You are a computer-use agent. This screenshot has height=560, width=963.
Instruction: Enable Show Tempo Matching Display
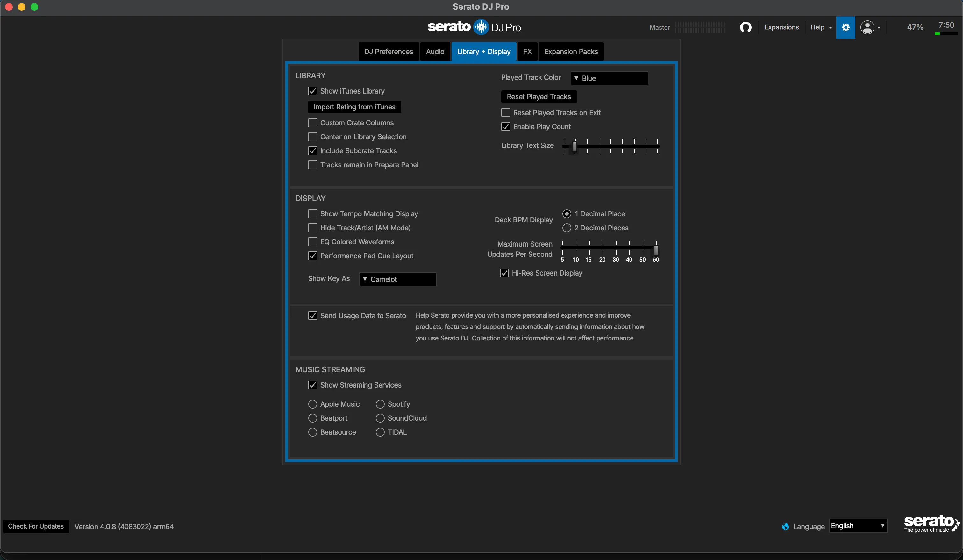pyautogui.click(x=313, y=214)
